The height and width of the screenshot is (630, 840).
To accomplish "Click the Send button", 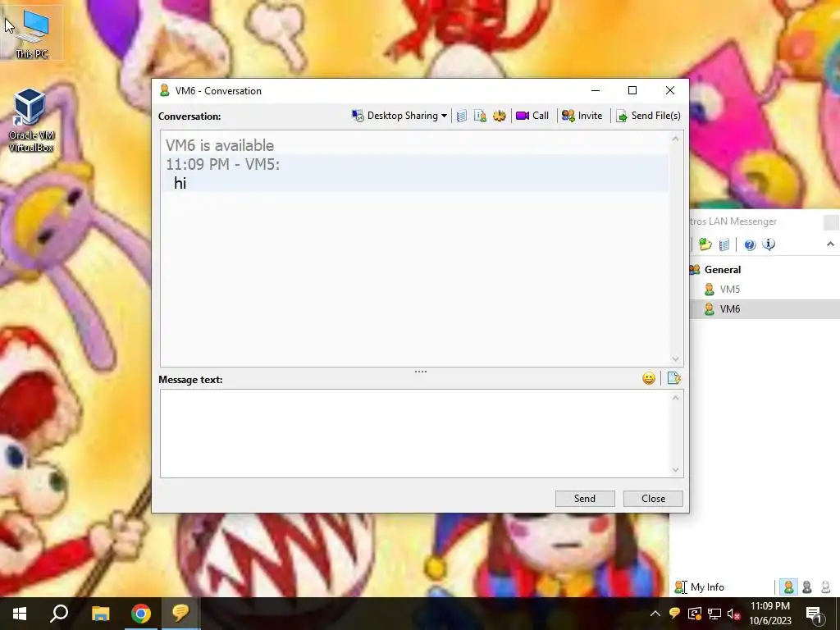I will click(x=585, y=499).
